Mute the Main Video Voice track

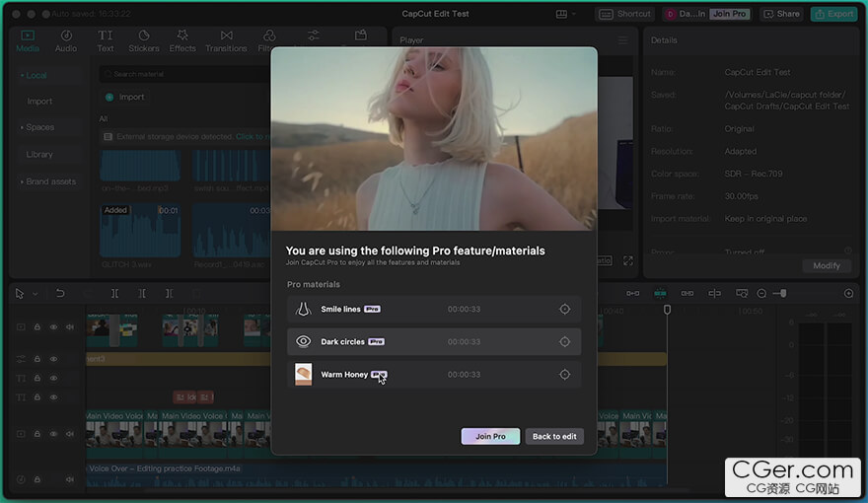[x=70, y=434]
